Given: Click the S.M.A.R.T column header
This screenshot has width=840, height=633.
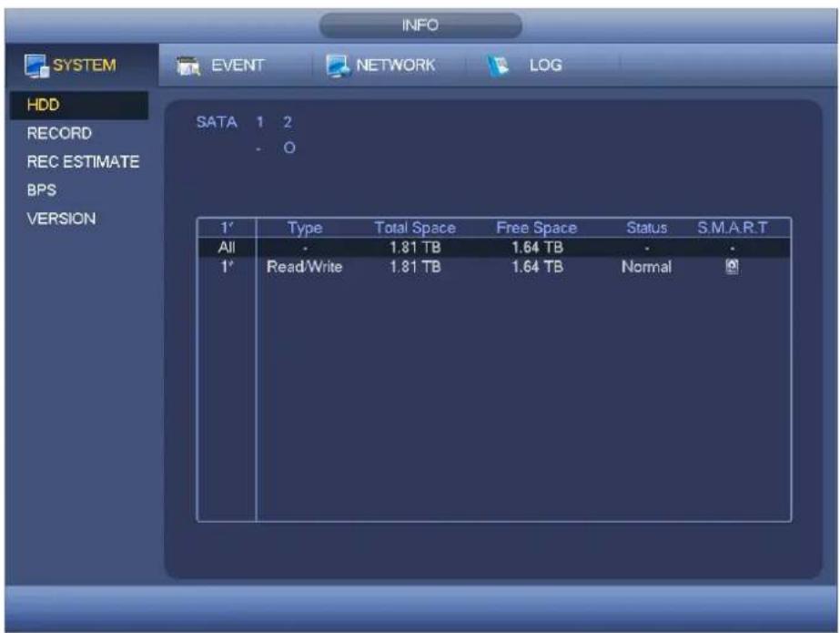Looking at the screenshot, I should (x=733, y=228).
